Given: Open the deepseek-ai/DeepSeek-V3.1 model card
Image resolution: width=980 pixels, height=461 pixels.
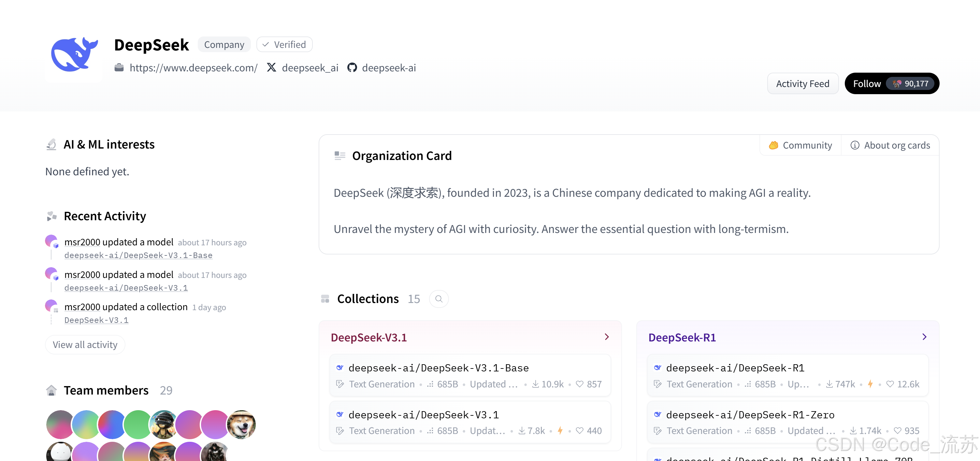Looking at the screenshot, I should pos(470,422).
